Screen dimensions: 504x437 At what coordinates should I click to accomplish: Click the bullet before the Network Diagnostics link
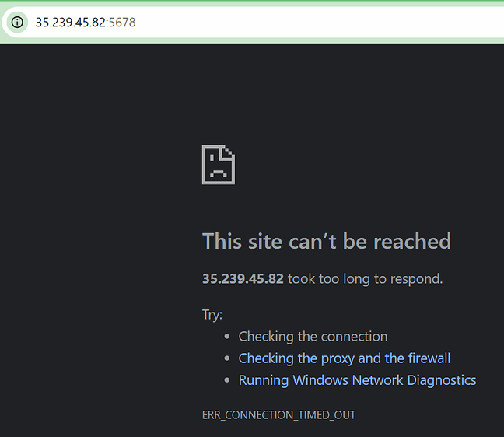(226, 381)
